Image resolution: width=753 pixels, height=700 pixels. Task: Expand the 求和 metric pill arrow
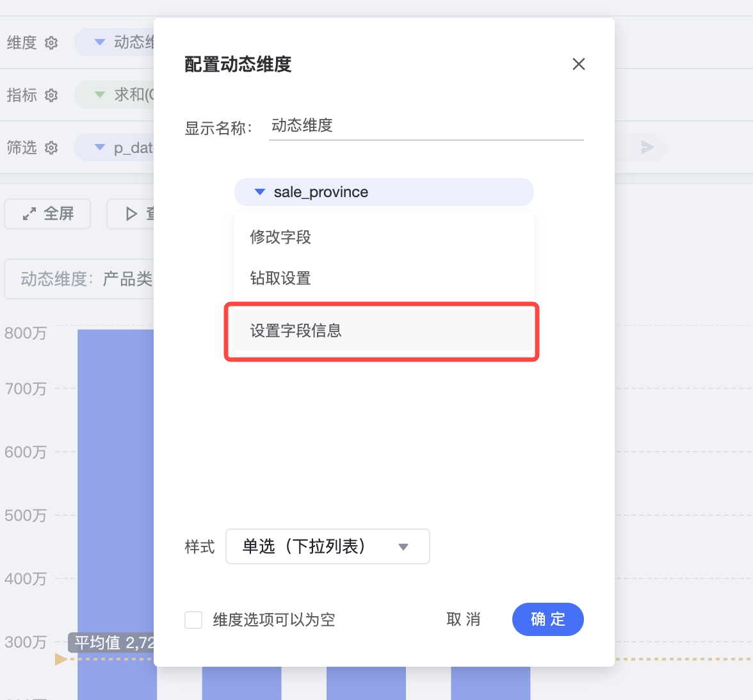pos(99,95)
